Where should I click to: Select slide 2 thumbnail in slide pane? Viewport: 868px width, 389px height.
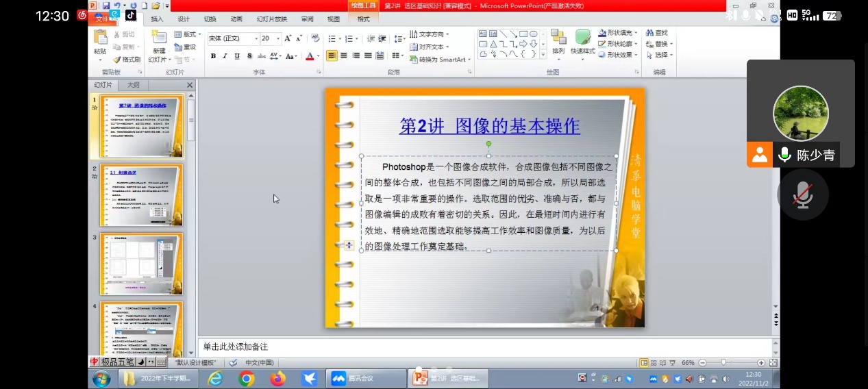(141, 194)
